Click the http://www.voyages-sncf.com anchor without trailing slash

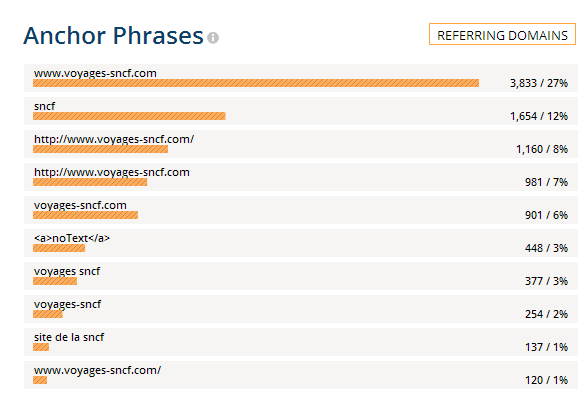[x=112, y=172]
